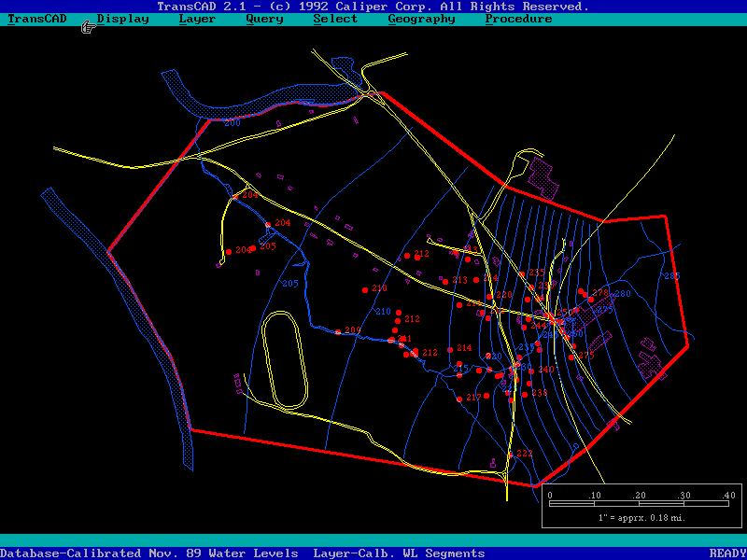This screenshot has width=747, height=560.
Task: Open the Procedure menu
Action: click(x=518, y=19)
